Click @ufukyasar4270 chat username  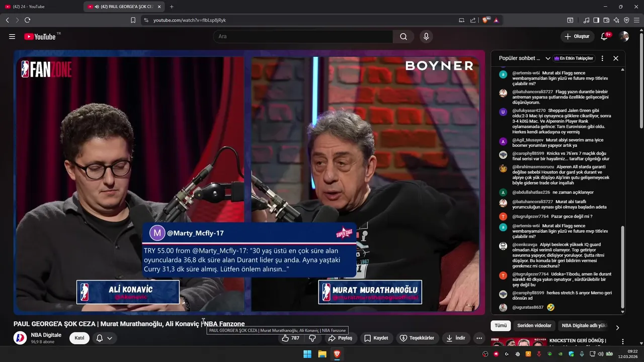click(529, 111)
